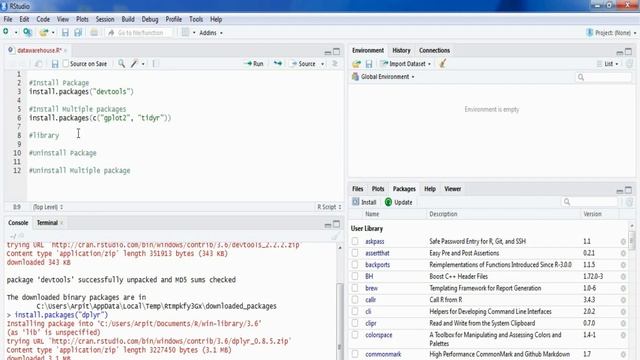Click Install in Packages pane
This screenshot has width=640, height=360.
tap(364, 202)
